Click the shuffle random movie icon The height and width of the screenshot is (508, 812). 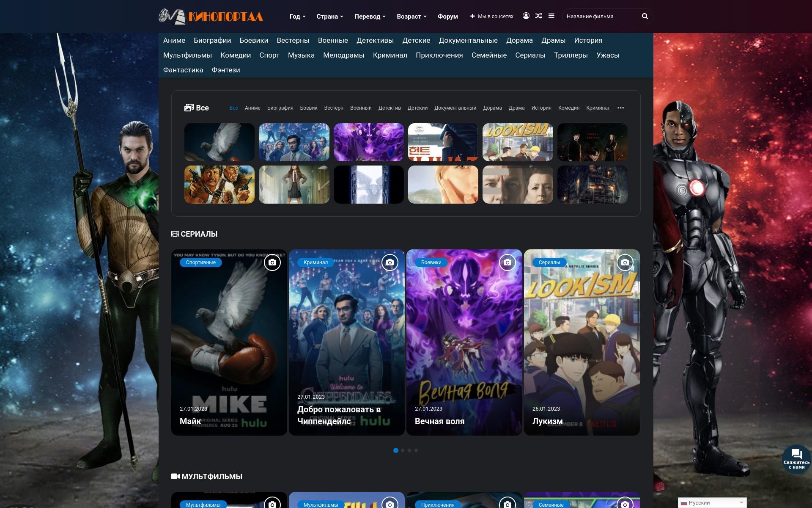click(x=538, y=16)
